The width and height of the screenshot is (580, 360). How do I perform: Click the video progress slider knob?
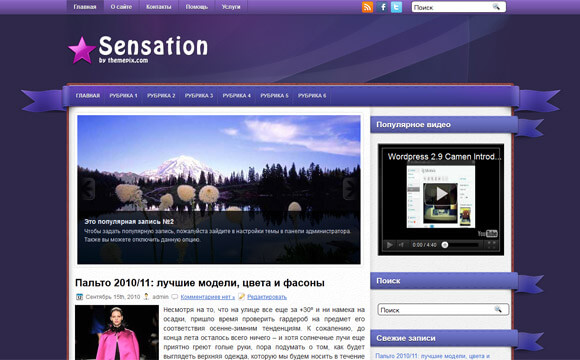(445, 245)
